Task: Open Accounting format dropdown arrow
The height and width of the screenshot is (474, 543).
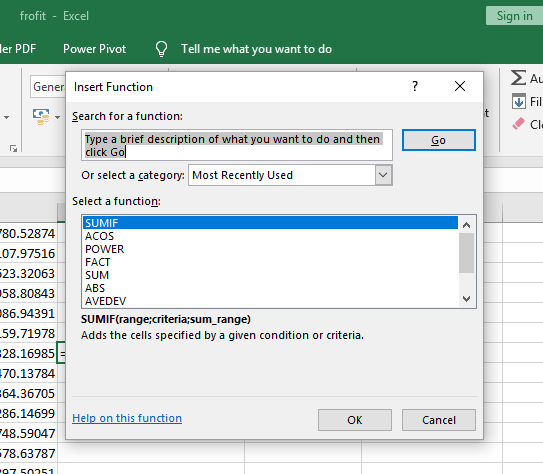Action: click(x=57, y=117)
